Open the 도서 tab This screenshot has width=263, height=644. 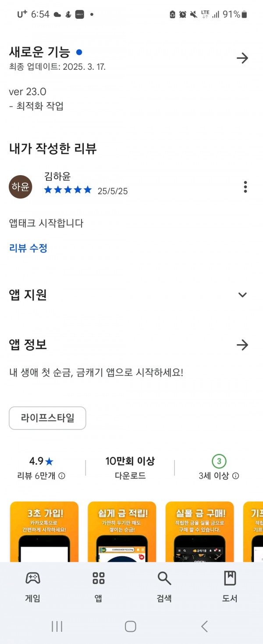click(x=230, y=586)
